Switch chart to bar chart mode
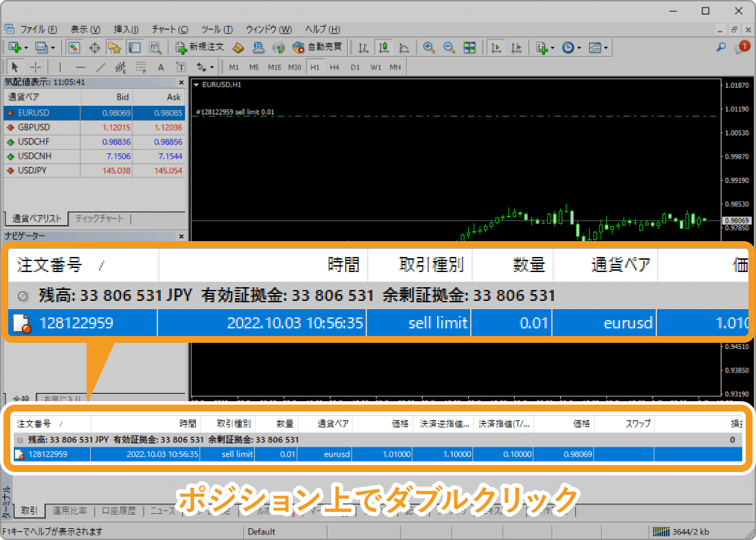 click(x=364, y=47)
